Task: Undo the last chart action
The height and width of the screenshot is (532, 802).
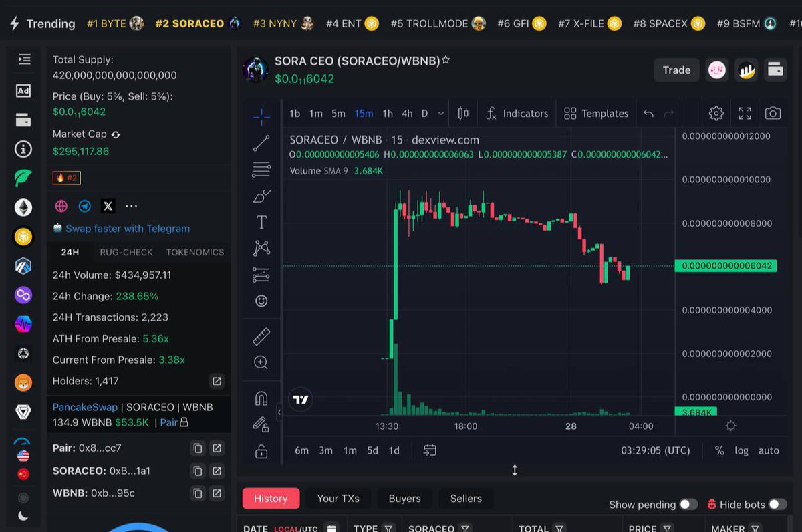Action: point(648,114)
